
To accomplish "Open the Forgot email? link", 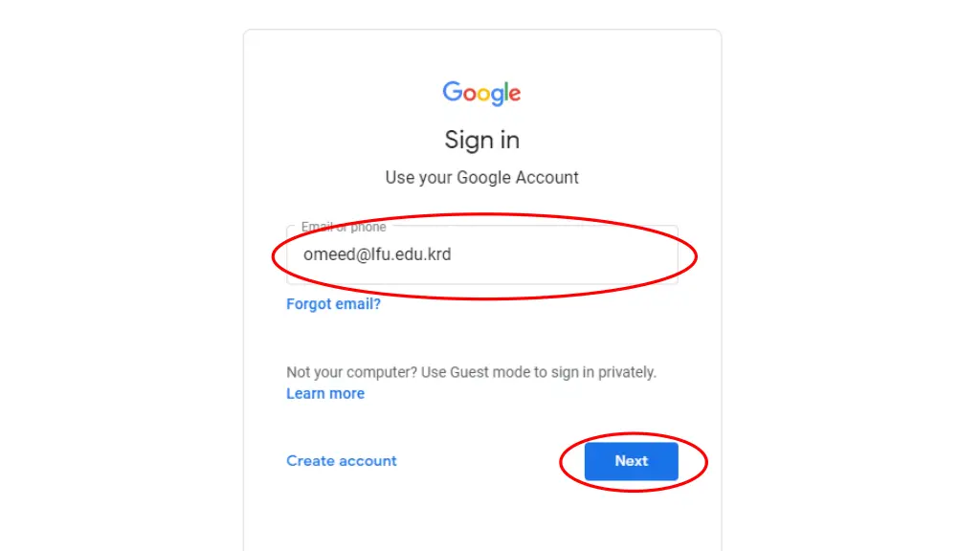I will click(333, 304).
